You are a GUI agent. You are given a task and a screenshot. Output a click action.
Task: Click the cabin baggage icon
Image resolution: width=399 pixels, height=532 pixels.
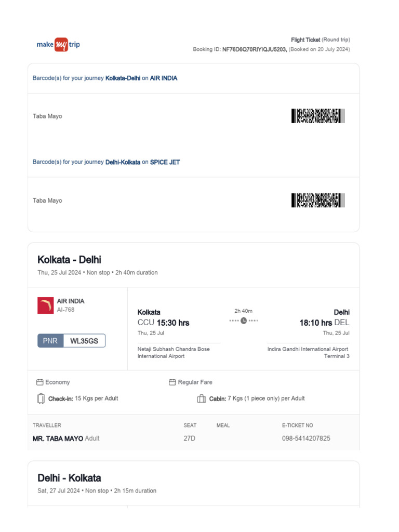tap(202, 399)
